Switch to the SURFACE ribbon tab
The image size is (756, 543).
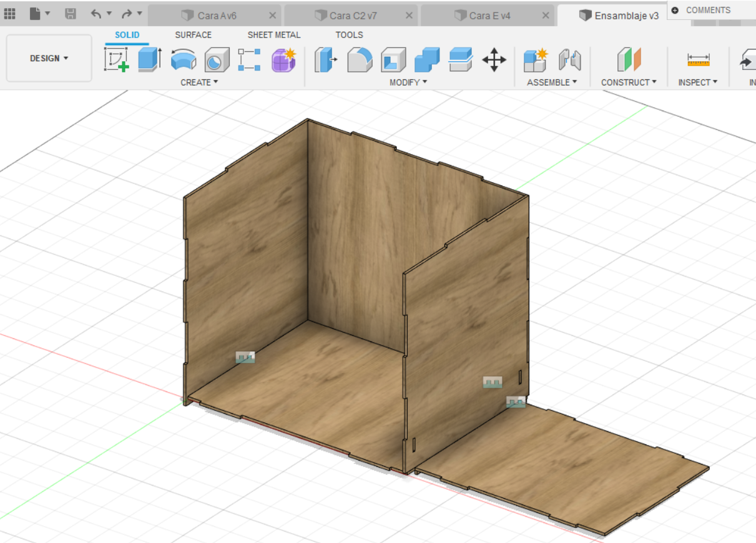tap(194, 35)
